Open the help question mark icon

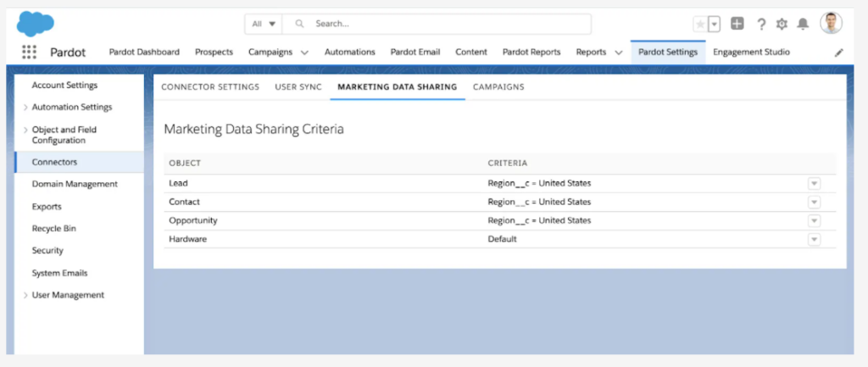[x=761, y=24]
